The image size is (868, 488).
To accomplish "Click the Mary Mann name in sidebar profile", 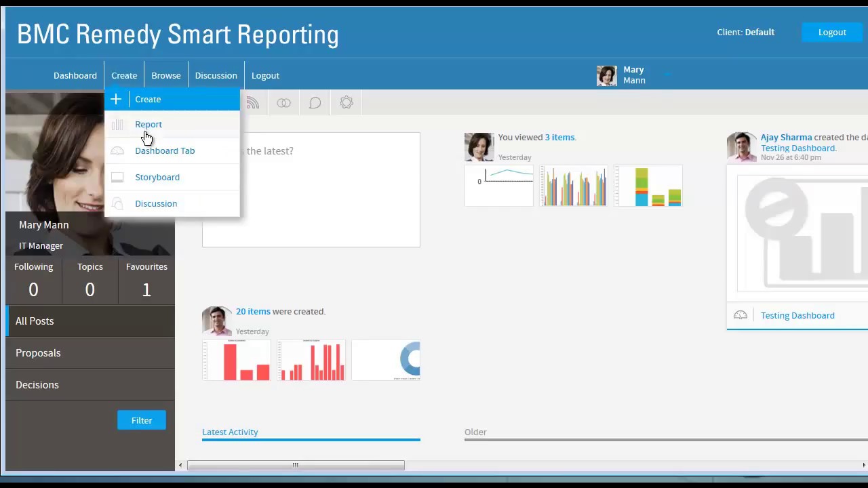I will (x=44, y=225).
